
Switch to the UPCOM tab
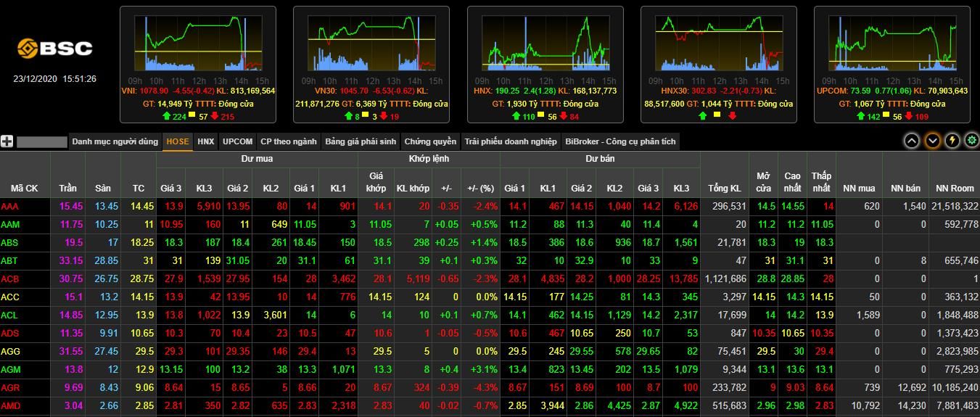tap(238, 141)
